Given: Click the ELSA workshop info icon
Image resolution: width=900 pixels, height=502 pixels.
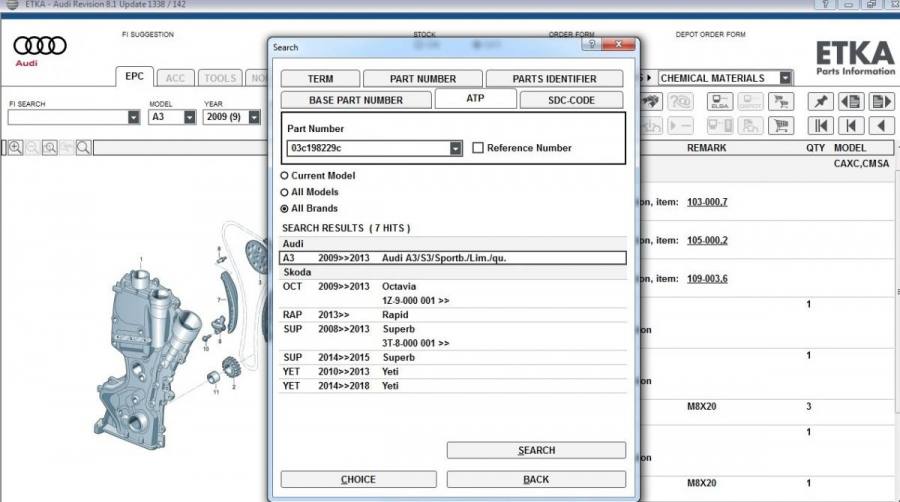Looking at the screenshot, I should (717, 102).
